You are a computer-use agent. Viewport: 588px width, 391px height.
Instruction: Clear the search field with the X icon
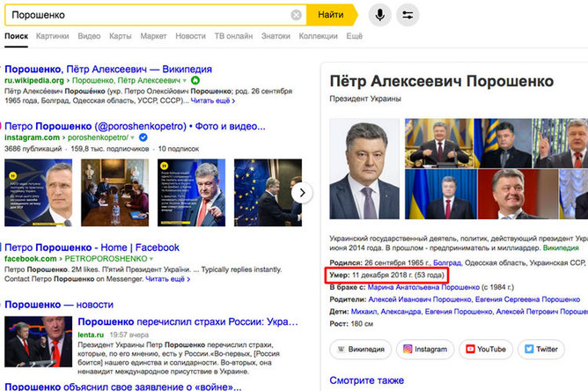[297, 15]
